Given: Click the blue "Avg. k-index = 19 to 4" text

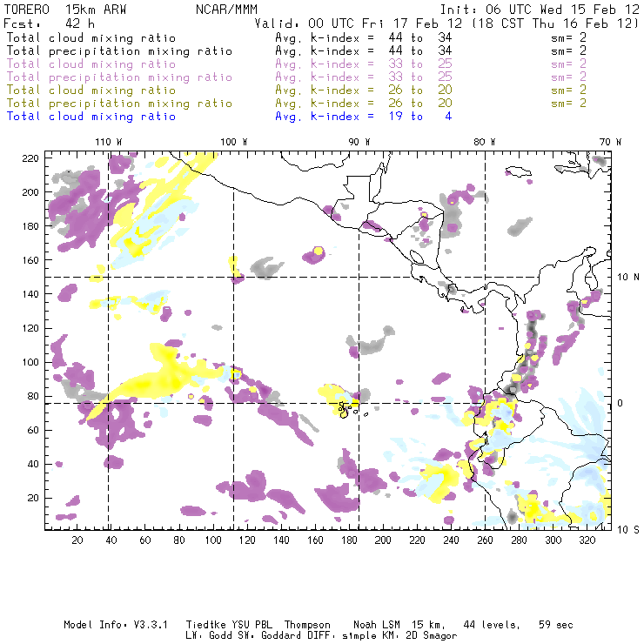Looking at the screenshot, I should point(364,117).
